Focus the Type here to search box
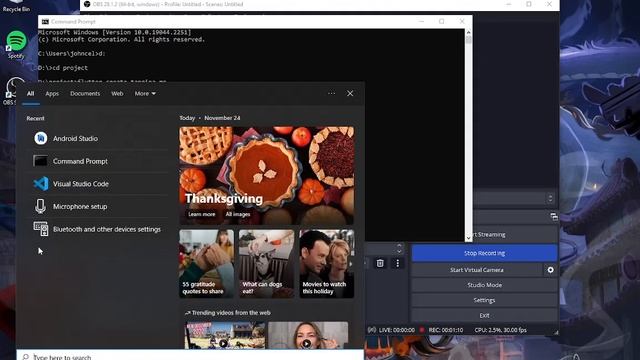Image resolution: width=640 pixels, height=360 pixels. tap(190, 356)
